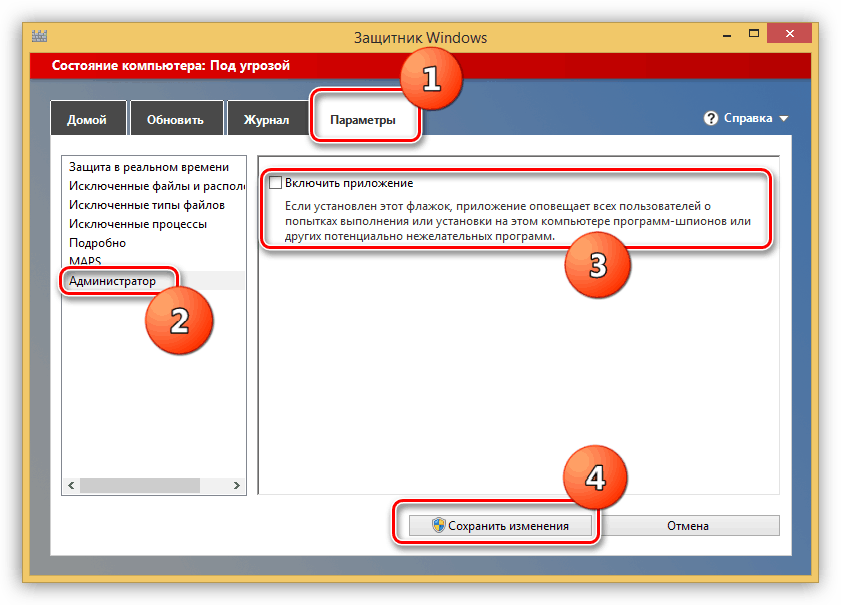The image size is (841, 605).
Task: Select Исключенные процессы settings item
Action: tap(137, 224)
